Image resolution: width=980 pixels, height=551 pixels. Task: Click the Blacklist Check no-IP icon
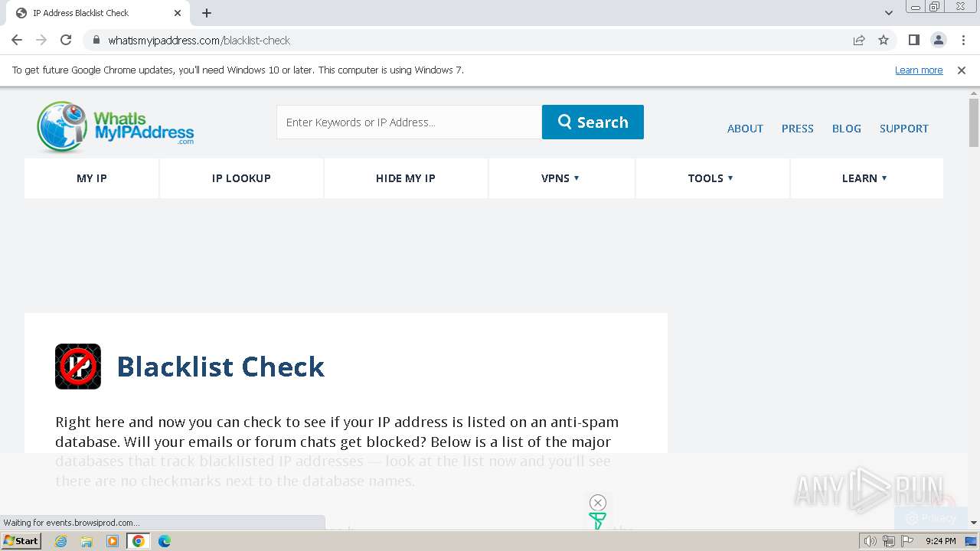(x=78, y=367)
